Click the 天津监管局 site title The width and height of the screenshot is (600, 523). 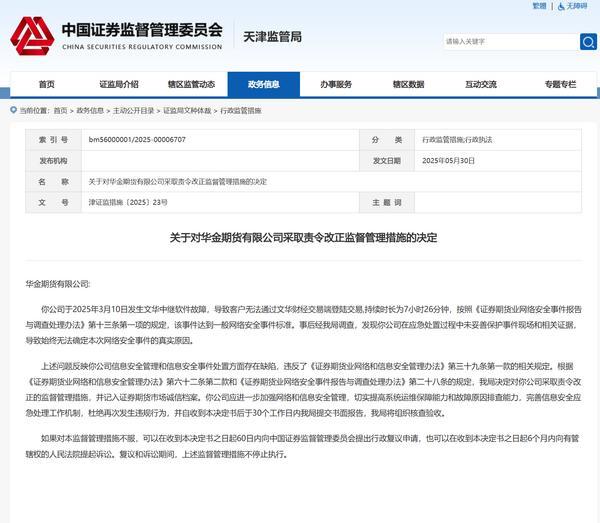(270, 38)
